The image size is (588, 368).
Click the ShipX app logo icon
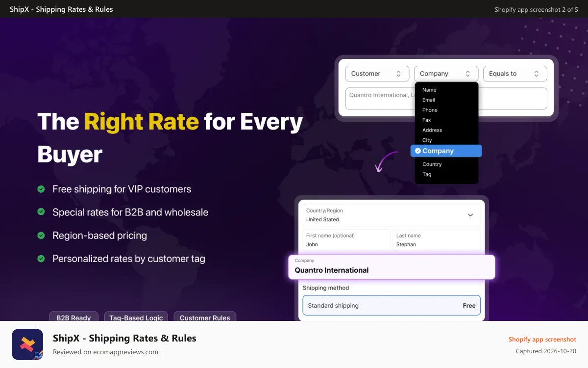(x=27, y=344)
